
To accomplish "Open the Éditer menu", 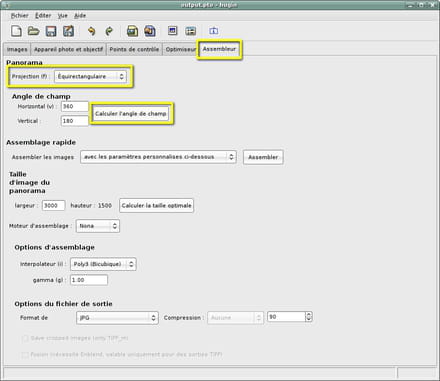I will coord(43,15).
